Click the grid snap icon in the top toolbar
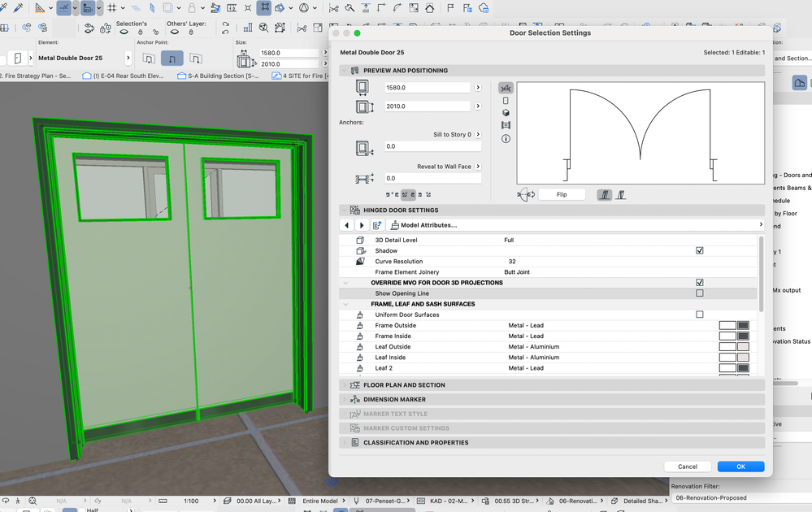This screenshot has height=512, width=812. pyautogui.click(x=113, y=8)
